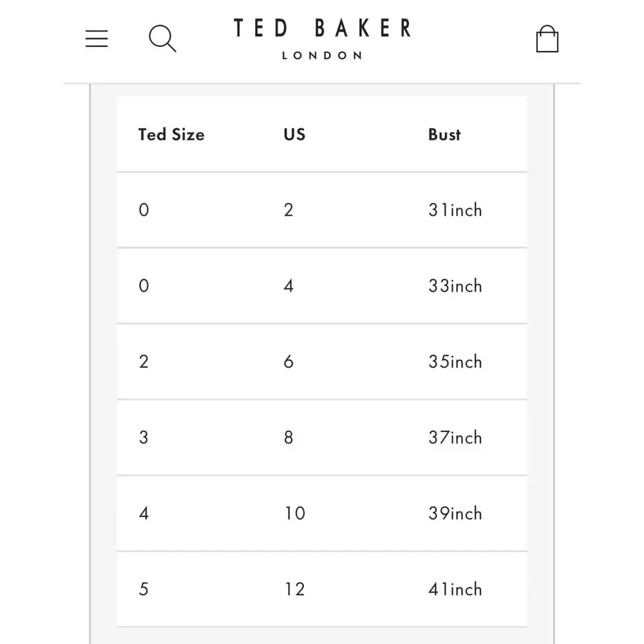Image resolution: width=644 pixels, height=644 pixels.
Task: Select the 37inch bust cell
Action: coord(455,437)
